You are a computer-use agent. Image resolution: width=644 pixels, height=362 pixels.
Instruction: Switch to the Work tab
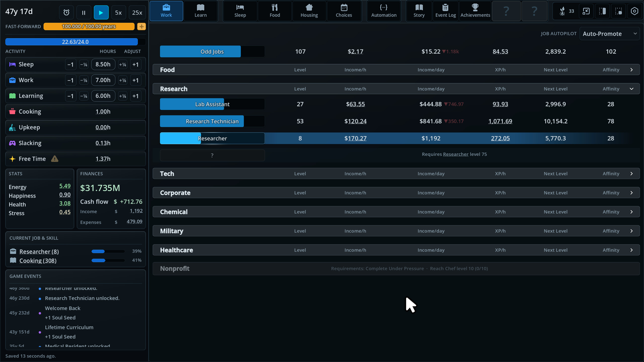[166, 11]
